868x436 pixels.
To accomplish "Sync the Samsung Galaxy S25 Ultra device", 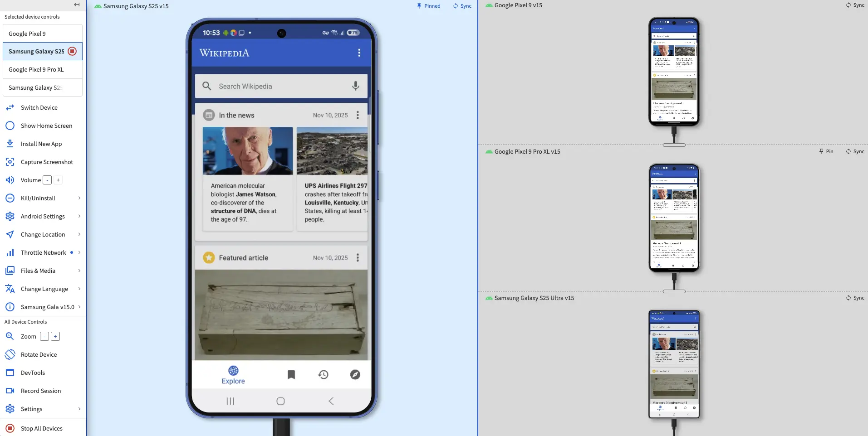I will pos(855,298).
